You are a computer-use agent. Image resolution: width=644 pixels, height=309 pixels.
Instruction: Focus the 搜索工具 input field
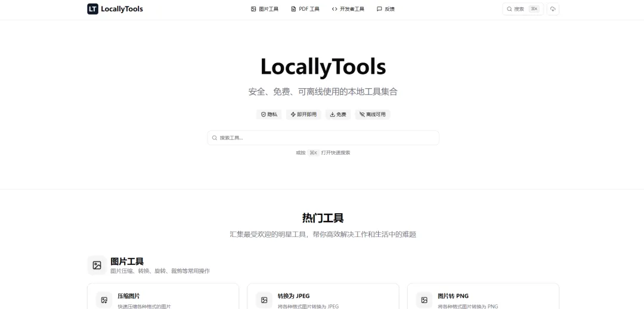click(x=323, y=138)
